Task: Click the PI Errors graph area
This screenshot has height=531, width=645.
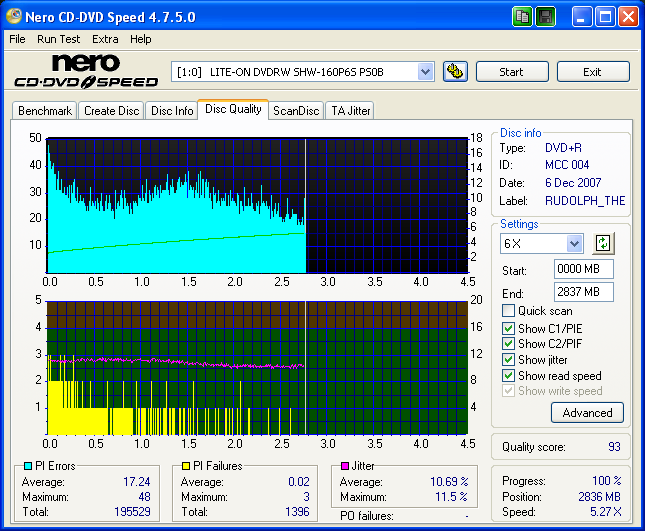Action: (x=258, y=205)
